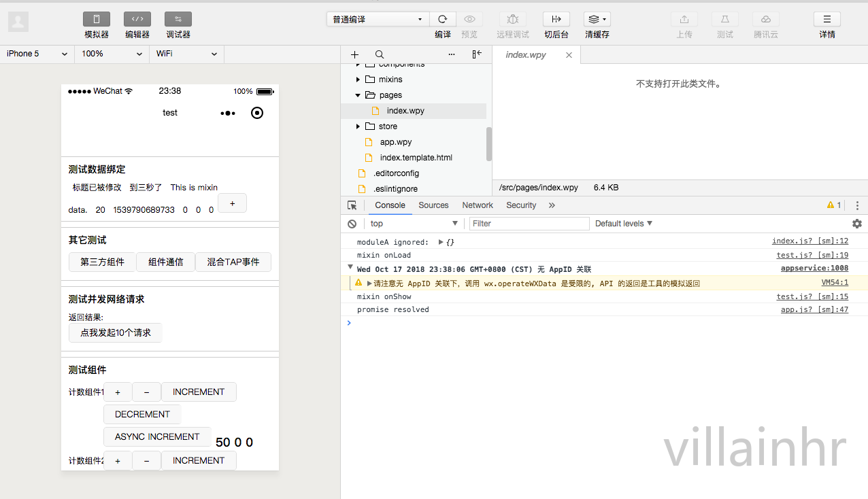Click the 编译 compile refresh icon
This screenshot has height=499, width=868.
[x=442, y=18]
